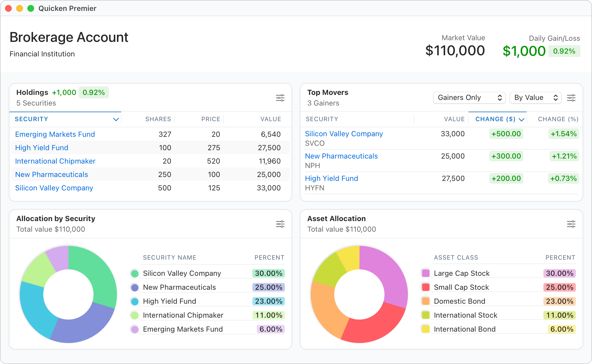Select Small Cap Stock red swatch

[426, 287]
